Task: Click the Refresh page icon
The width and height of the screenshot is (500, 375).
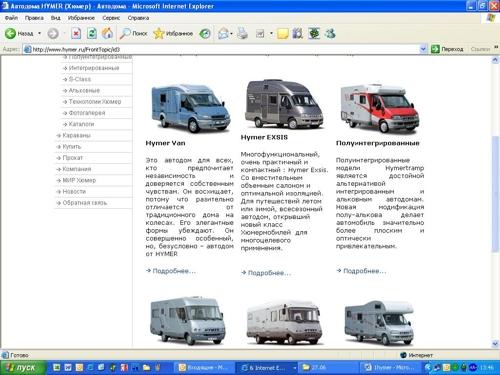Action: pyautogui.click(x=92, y=33)
